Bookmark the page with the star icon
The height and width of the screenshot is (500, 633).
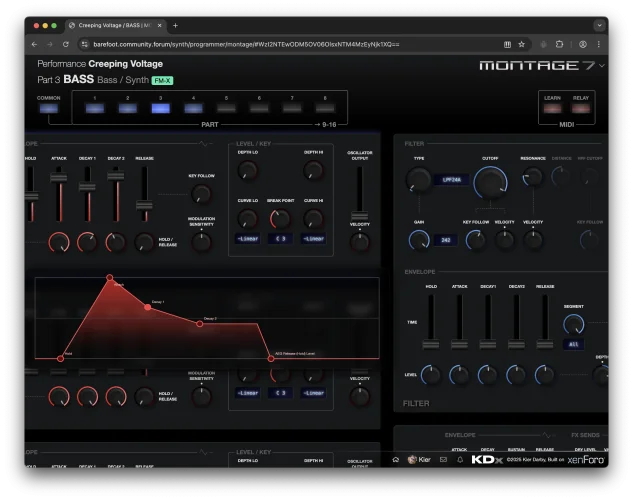(522, 44)
